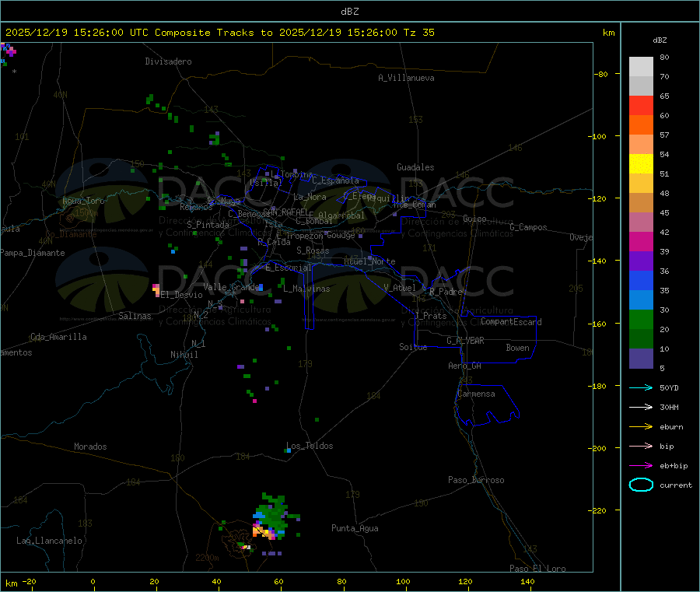Click the 42 dBZ magenta color swatch
The height and width of the screenshot is (592, 700).
(641, 241)
